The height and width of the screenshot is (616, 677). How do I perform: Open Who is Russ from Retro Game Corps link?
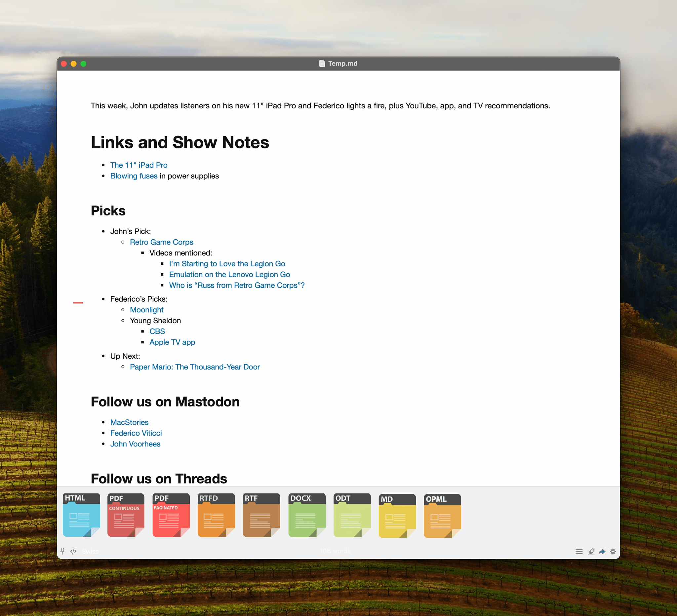point(237,285)
